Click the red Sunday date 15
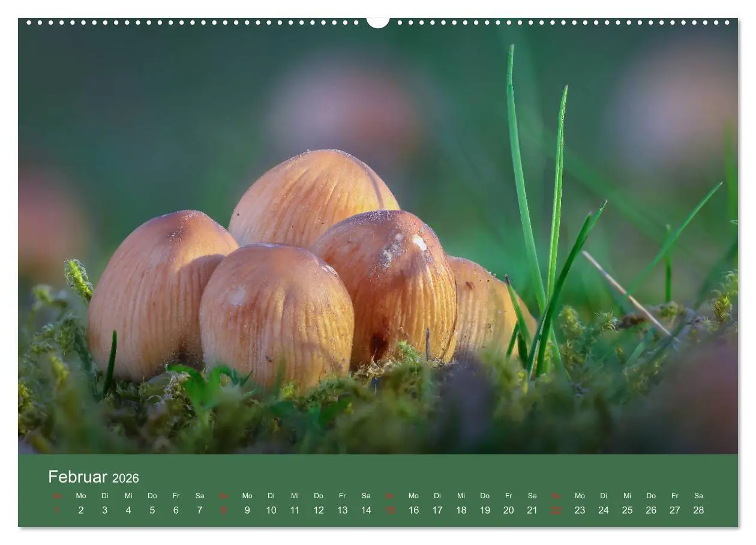The image size is (756, 545). pyautogui.click(x=390, y=510)
